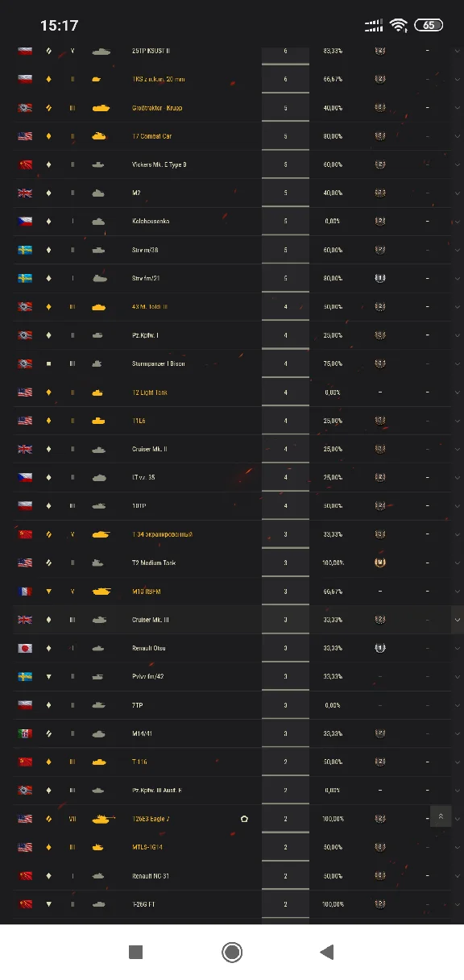Image resolution: width=464 pixels, height=980 pixels.
Task: Click the gold M10 RBFM tank icon
Action: (101, 591)
